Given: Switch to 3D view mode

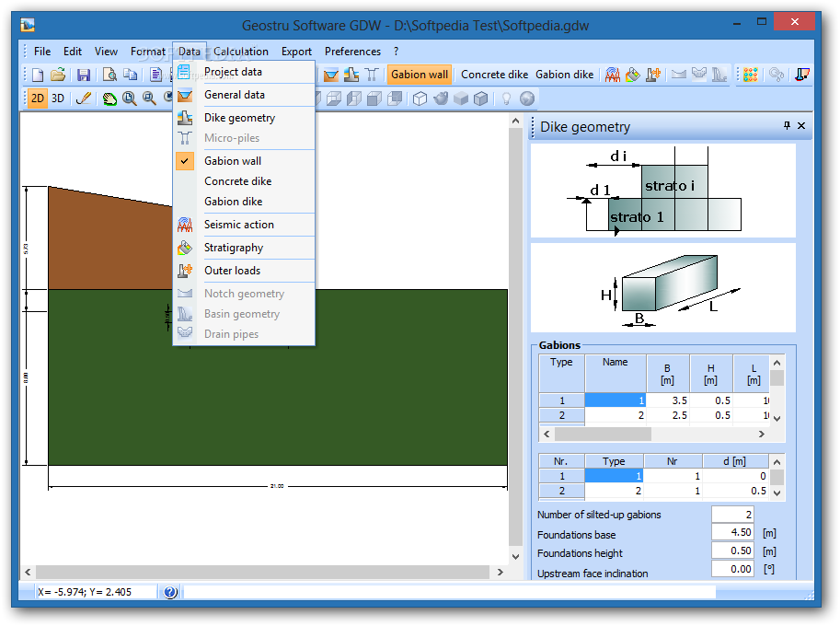Looking at the screenshot, I should [58, 99].
